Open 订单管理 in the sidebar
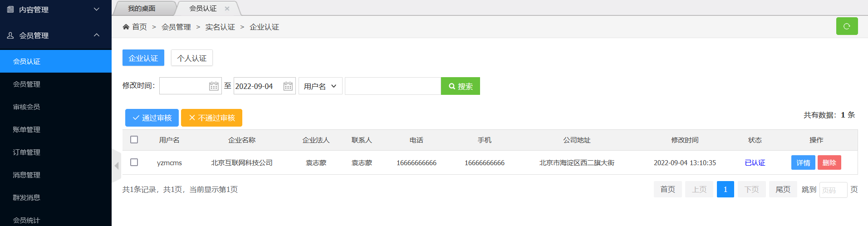The image size is (868, 226). tap(27, 152)
